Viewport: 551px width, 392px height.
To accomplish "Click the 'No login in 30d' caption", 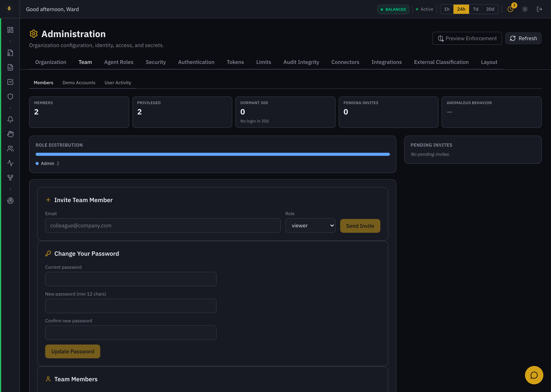I will coord(254,121).
